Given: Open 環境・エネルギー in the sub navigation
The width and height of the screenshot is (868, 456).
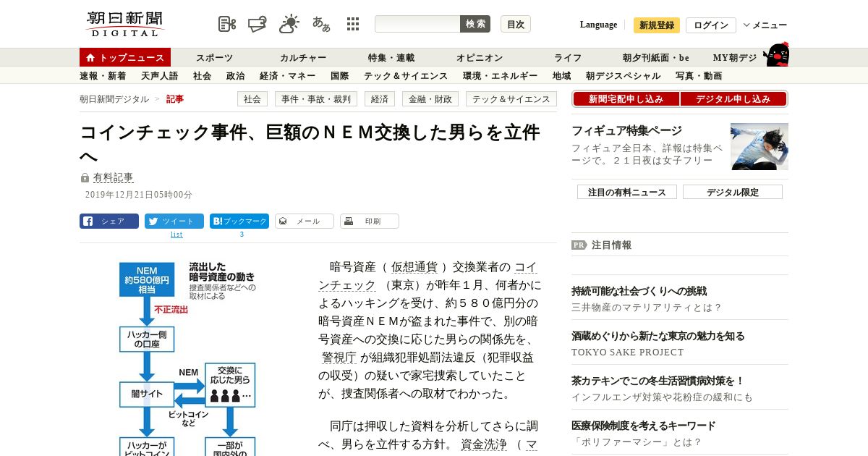Looking at the screenshot, I should 501,76.
